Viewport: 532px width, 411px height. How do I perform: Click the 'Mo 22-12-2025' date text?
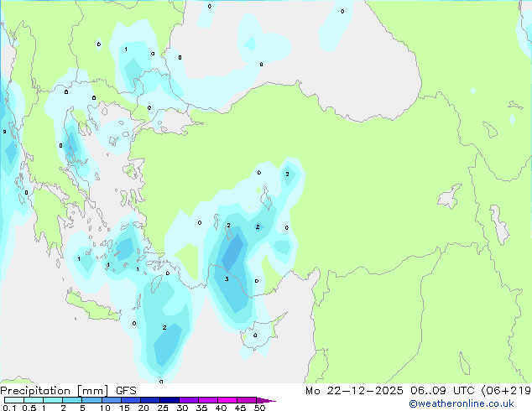click(354, 391)
